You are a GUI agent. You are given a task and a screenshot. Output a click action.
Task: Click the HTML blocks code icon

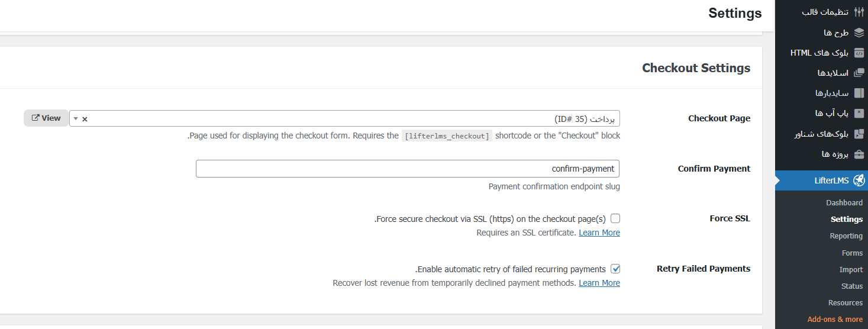(859, 53)
